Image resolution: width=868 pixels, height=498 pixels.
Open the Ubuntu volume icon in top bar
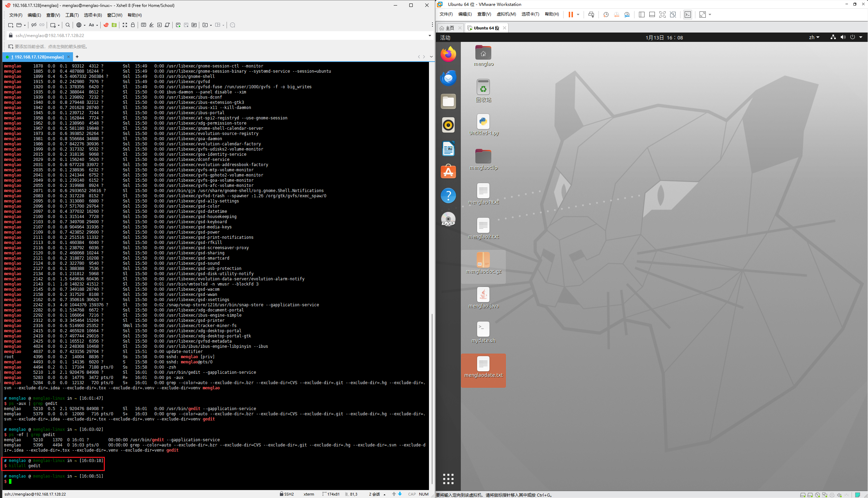pyautogui.click(x=843, y=37)
